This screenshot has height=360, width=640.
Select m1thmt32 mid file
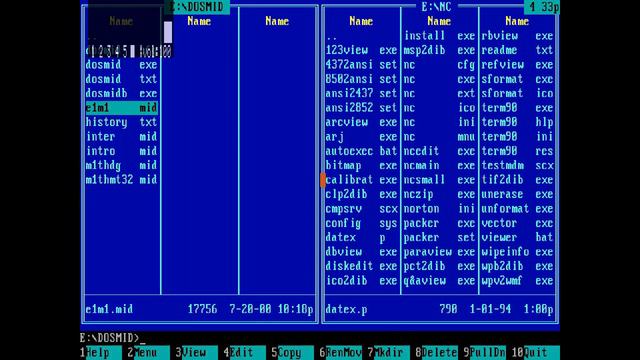(x=122, y=180)
